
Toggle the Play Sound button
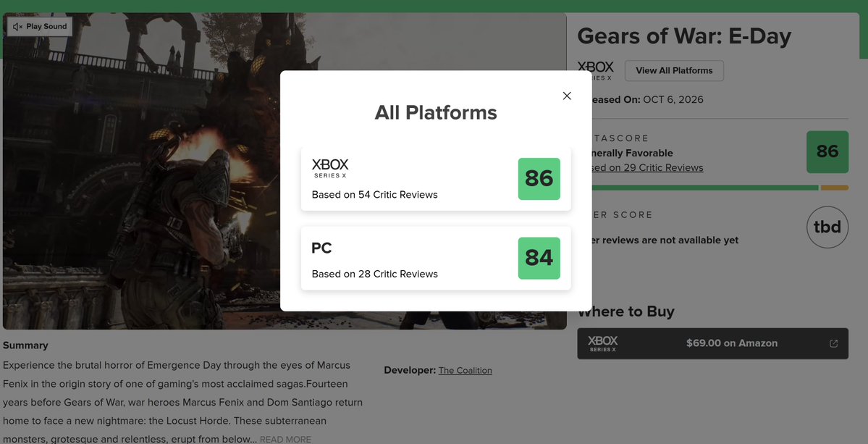coord(40,27)
